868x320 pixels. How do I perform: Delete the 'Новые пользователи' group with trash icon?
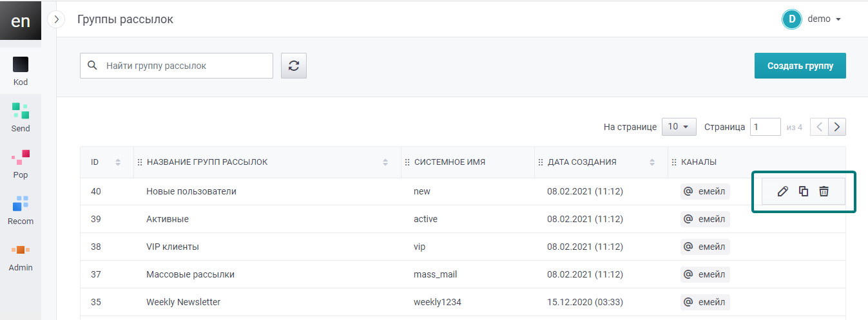824,191
